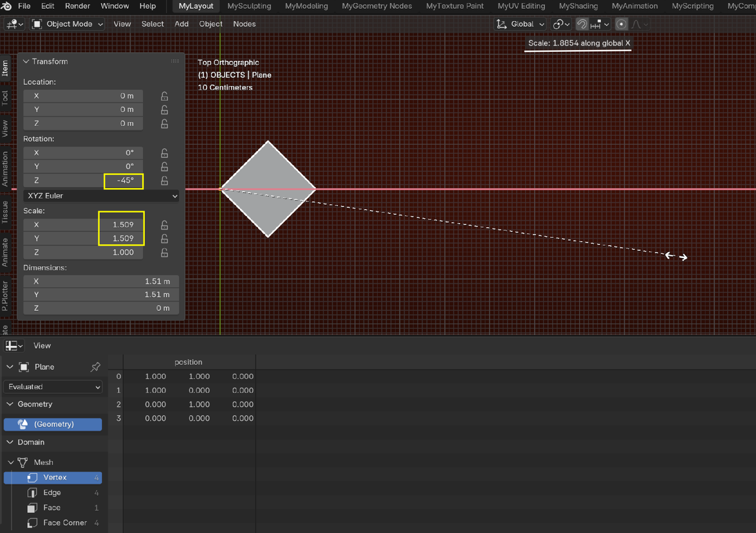Switch to the MyUV Editing workspace tab
This screenshot has height=533, width=756.
tap(521, 6)
